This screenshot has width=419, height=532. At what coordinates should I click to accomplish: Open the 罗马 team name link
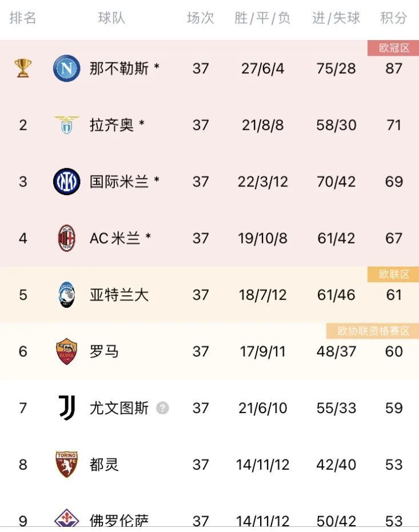[x=104, y=351]
